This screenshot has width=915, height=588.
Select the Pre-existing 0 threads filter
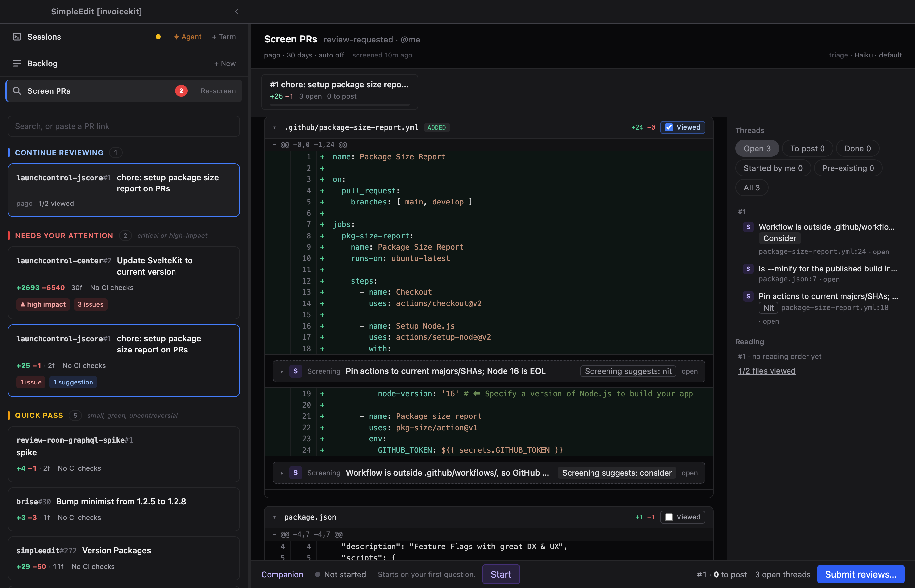pos(848,168)
